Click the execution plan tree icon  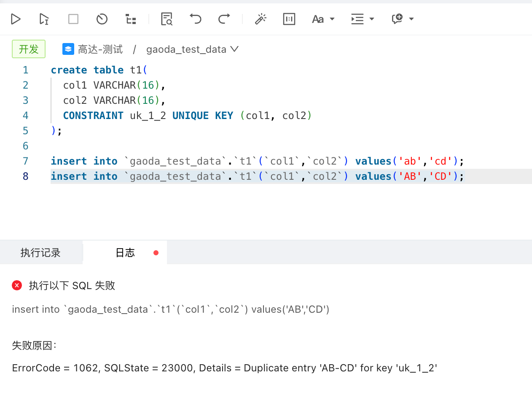[x=130, y=19]
